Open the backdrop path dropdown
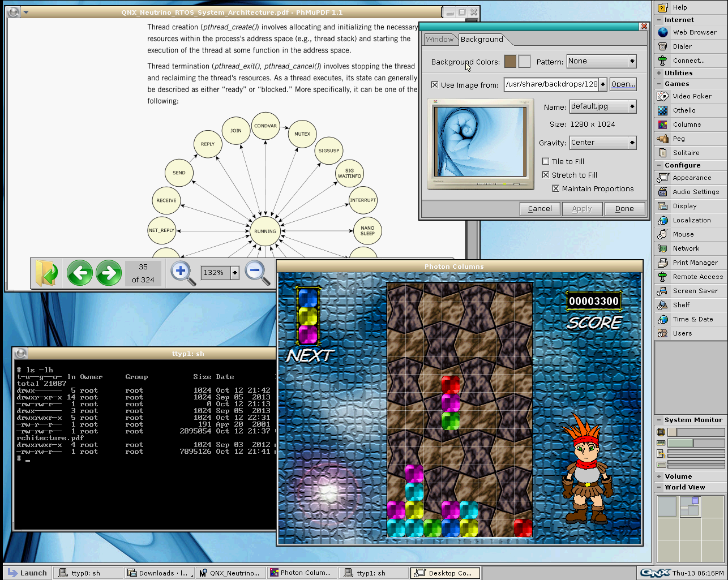This screenshot has width=728, height=580. click(x=603, y=84)
